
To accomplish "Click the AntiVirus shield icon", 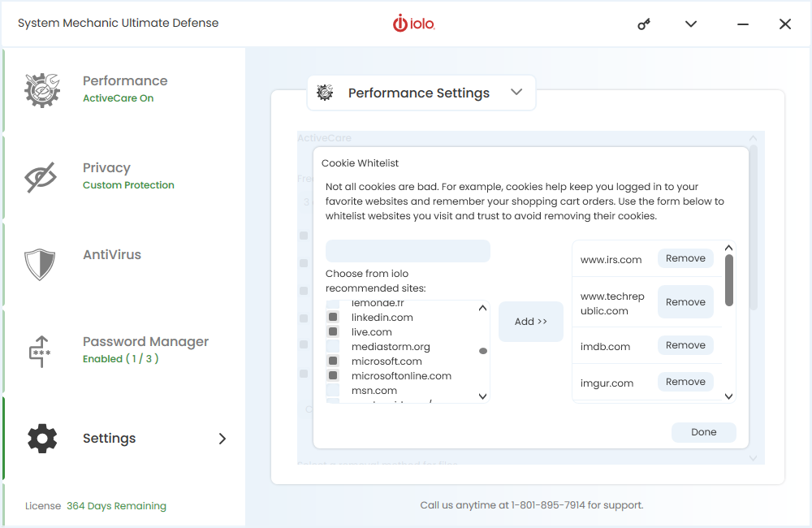I will click(40, 264).
